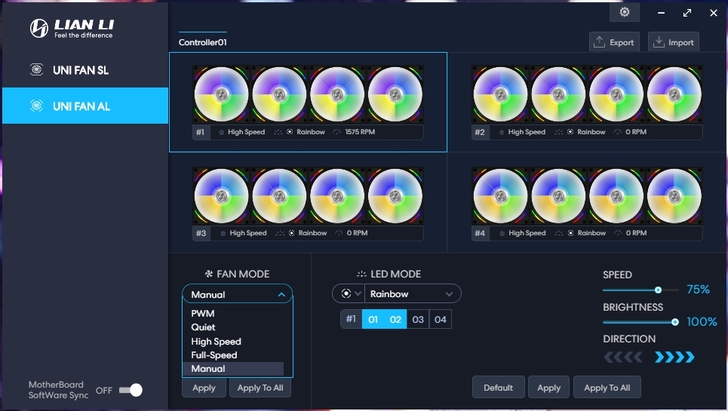
Task: Set direction to right arrows
Action: point(674,357)
